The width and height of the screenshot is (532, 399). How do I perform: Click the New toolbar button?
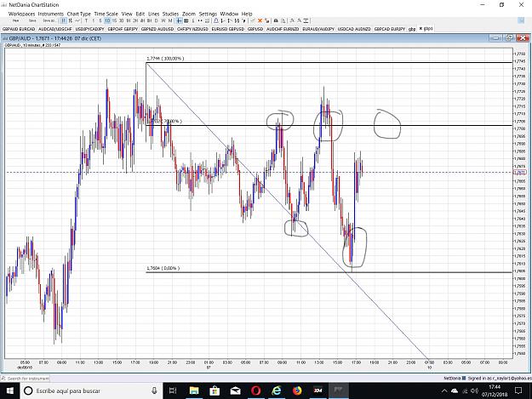point(16,20)
